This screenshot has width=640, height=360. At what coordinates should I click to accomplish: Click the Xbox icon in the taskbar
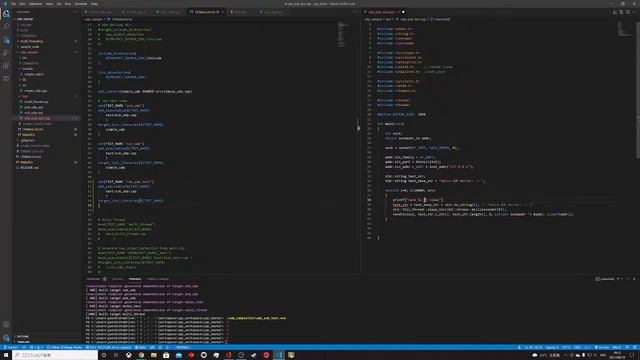[129, 355]
